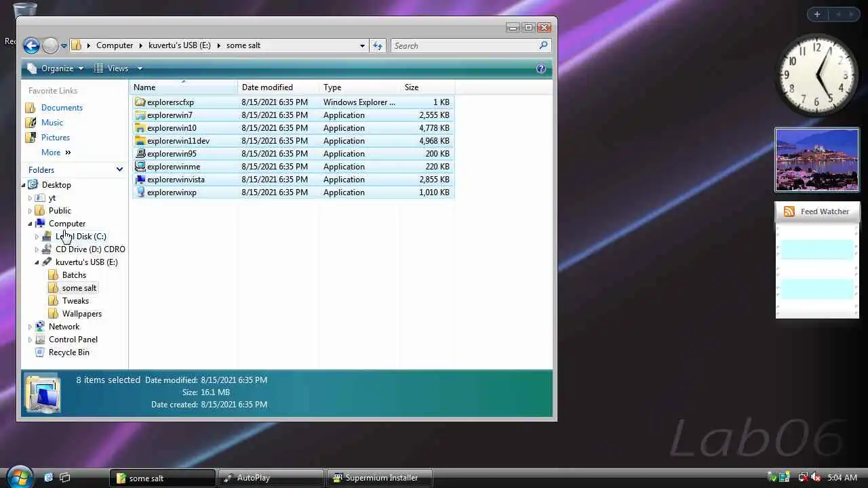Select the explorerscfxp file icon

140,102
